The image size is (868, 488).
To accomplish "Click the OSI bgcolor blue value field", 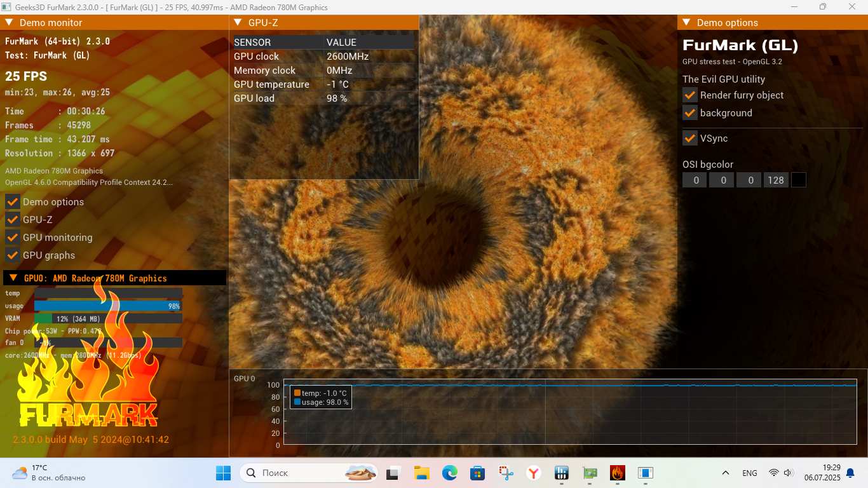I will (x=750, y=180).
